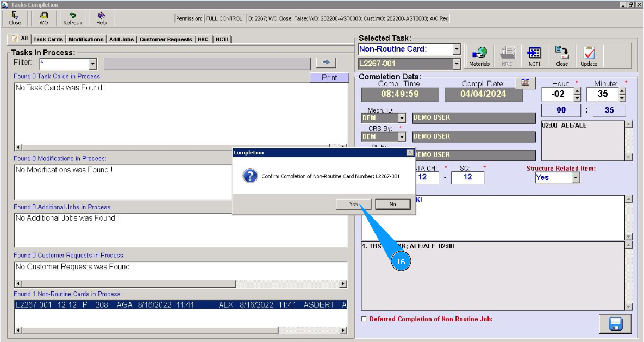
Task: Open the Help toolbar icon
Action: pyautogui.click(x=101, y=18)
